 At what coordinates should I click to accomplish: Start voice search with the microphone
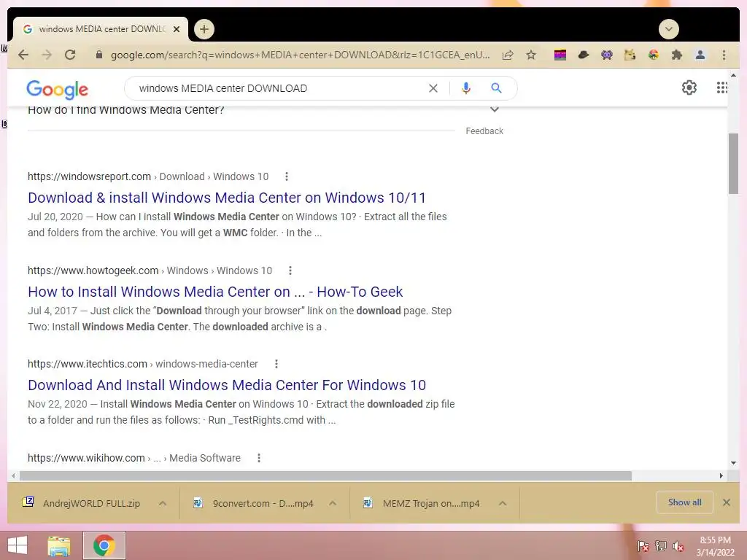point(466,88)
